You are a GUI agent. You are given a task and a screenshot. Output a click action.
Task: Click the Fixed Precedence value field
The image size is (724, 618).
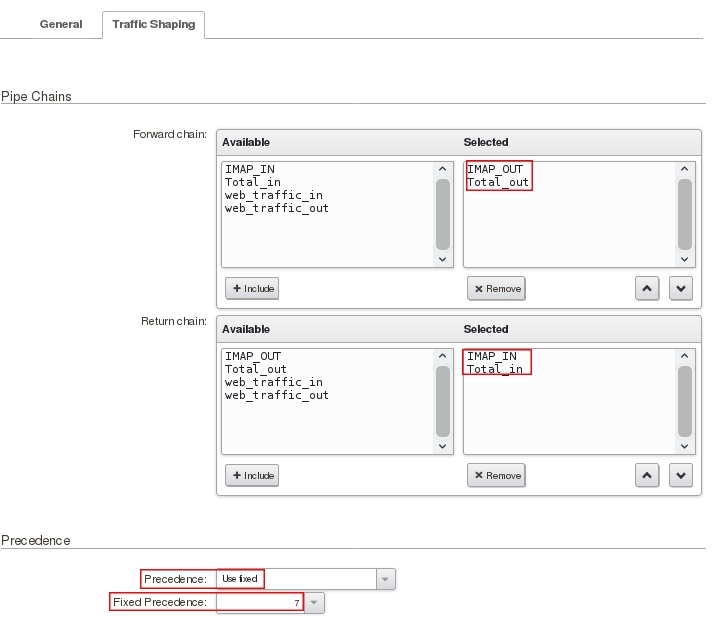pos(258,602)
